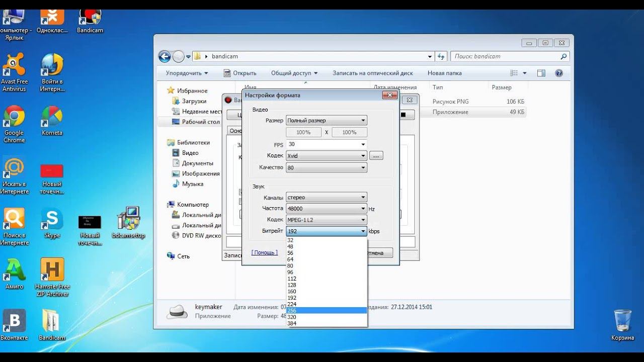Click the Explorer search field
Image resolution: width=644 pixels, height=362 pixels.
509,56
